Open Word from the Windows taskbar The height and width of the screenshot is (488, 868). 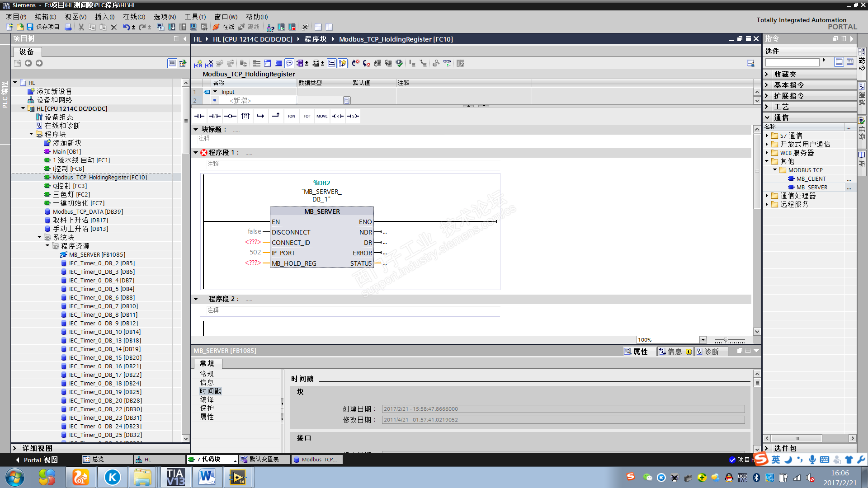coord(207,477)
